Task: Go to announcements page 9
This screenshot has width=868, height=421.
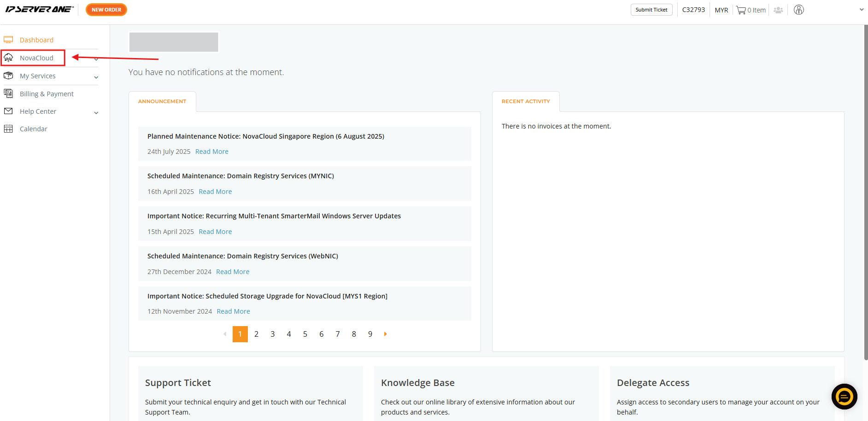Action: click(x=370, y=334)
